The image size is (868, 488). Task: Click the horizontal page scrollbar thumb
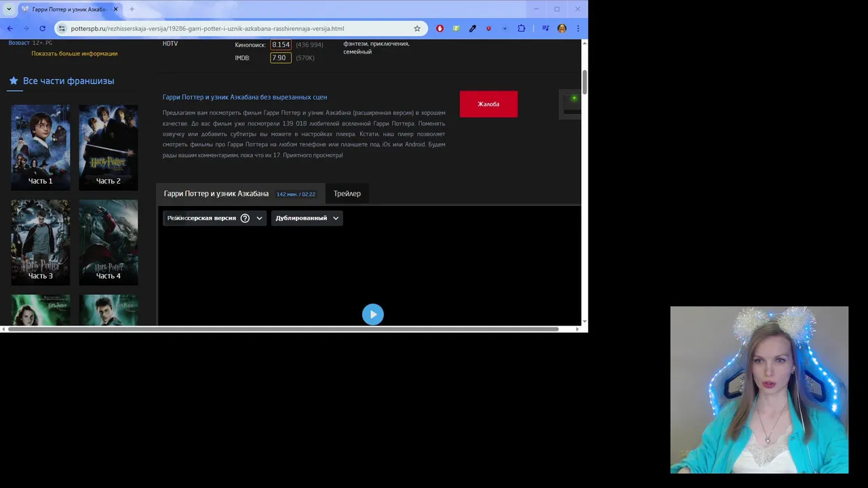coord(283,329)
